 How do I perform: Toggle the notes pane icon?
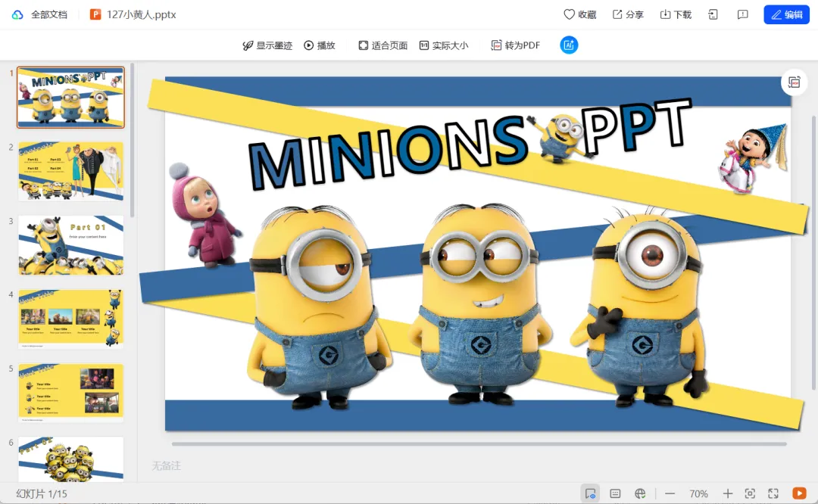pyautogui.click(x=615, y=493)
